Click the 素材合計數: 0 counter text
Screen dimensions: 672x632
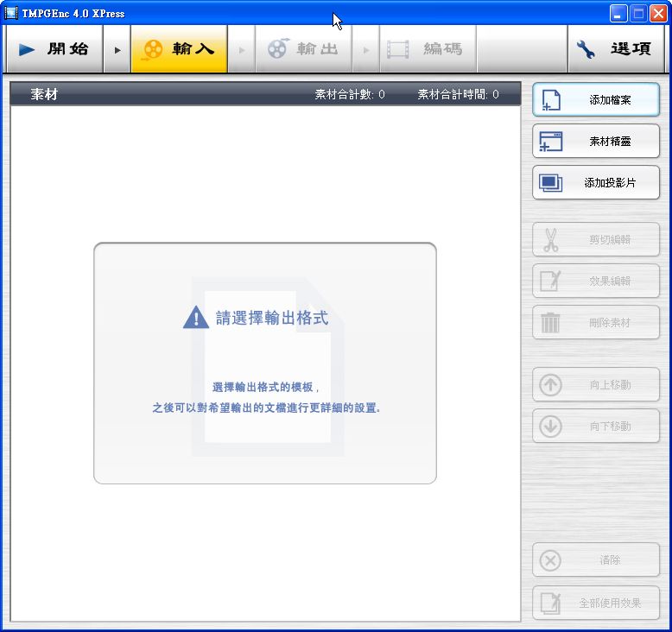click(x=350, y=94)
